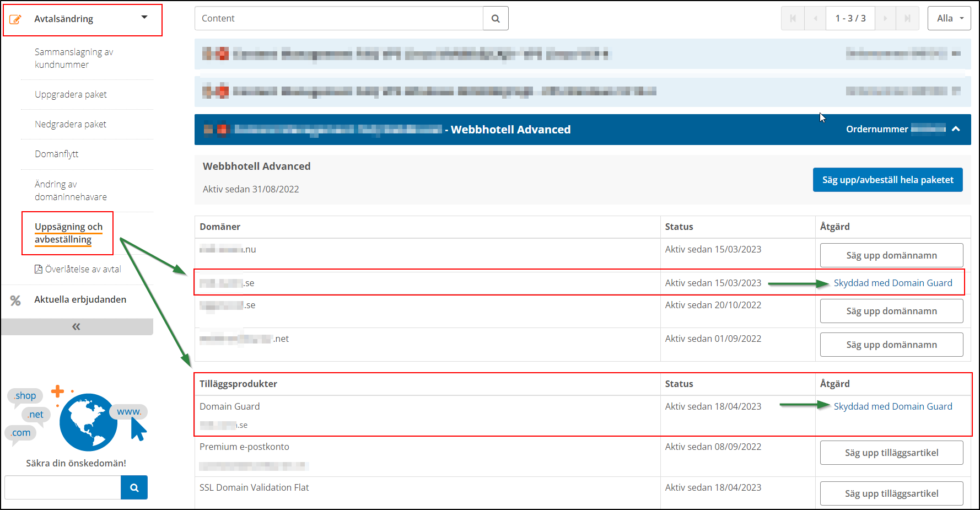Follow the Skyddad med Domain Guard link

(x=892, y=282)
